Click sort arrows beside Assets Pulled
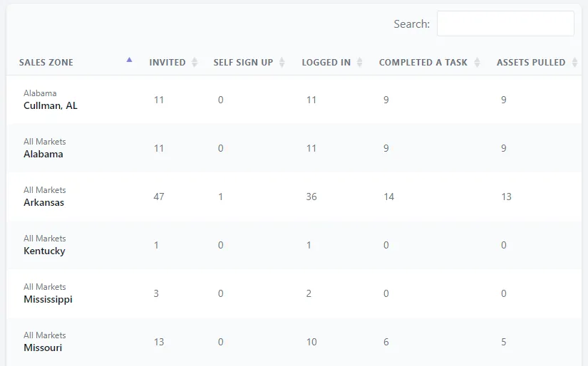588x366 pixels. [574, 63]
